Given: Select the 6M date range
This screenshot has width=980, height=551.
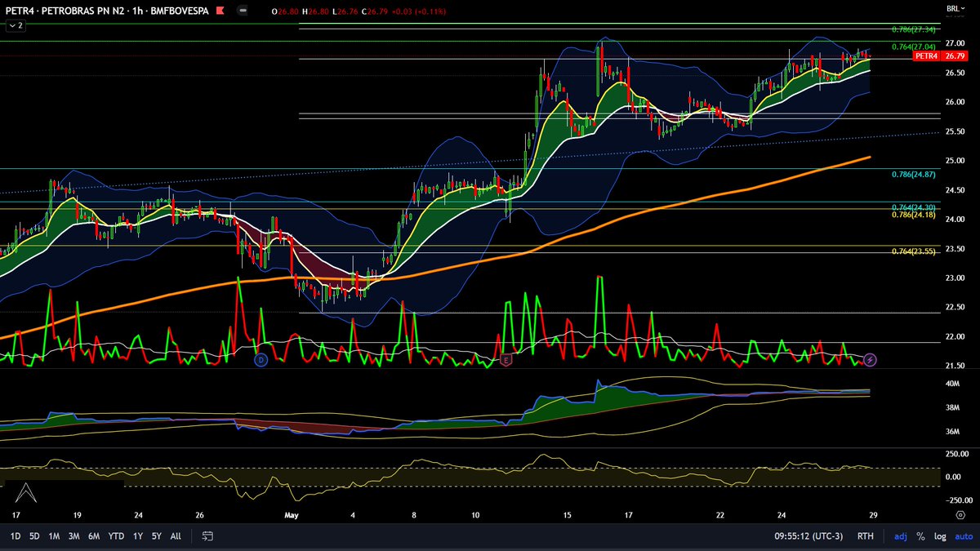Looking at the screenshot, I should (x=94, y=536).
